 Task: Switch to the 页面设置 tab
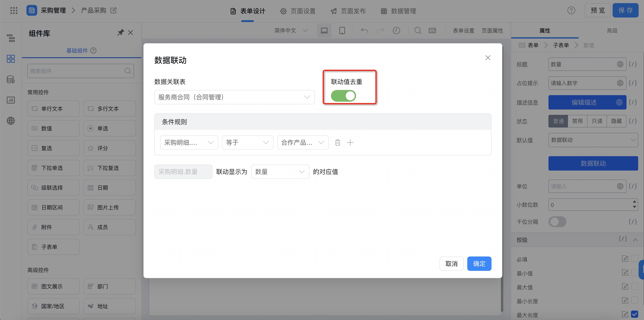[x=298, y=11]
